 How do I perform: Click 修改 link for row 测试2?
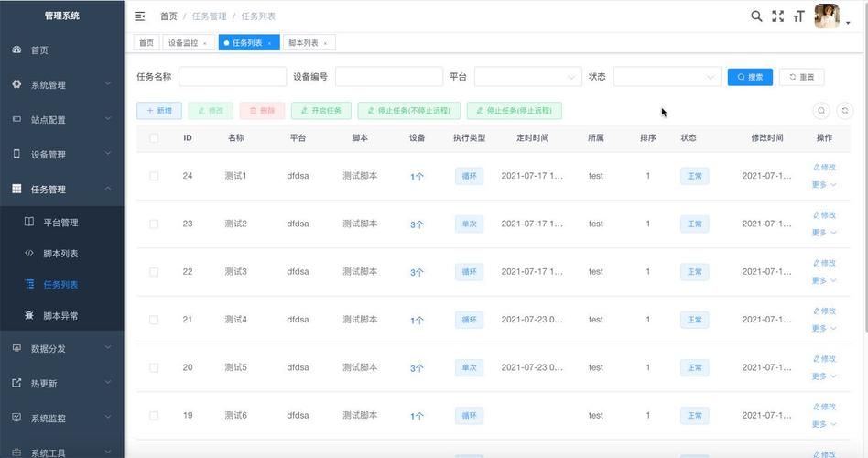click(824, 215)
